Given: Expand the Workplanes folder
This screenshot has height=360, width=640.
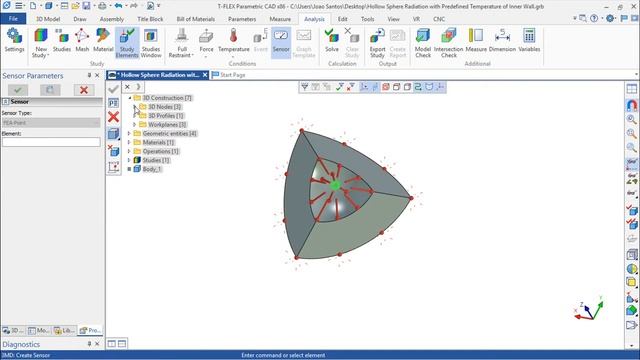Looking at the screenshot, I should [135, 124].
